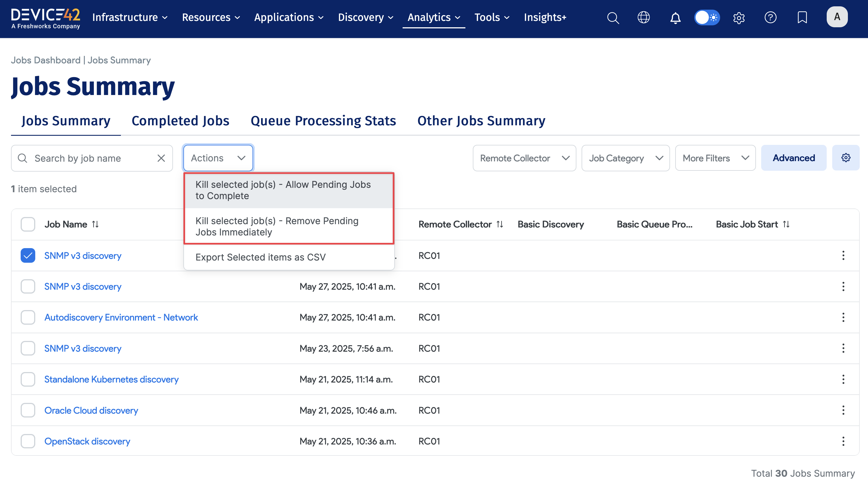This screenshot has height=499, width=868.
Task: Open the Infrastructure menu
Action: [x=130, y=17]
